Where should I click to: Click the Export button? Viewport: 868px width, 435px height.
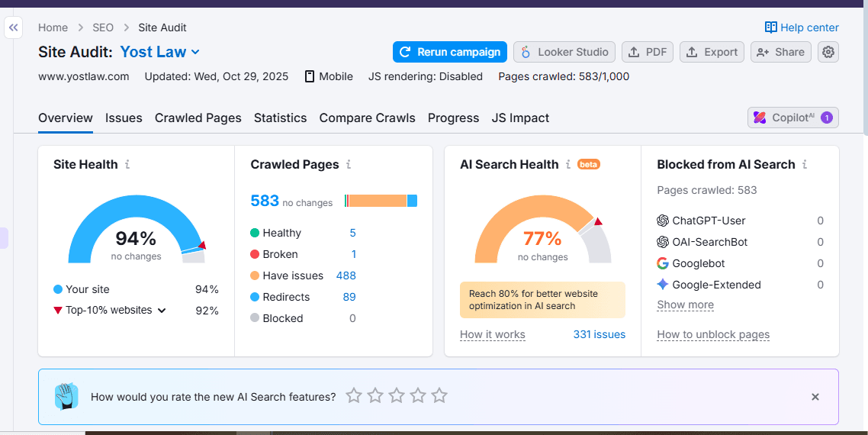pos(712,52)
